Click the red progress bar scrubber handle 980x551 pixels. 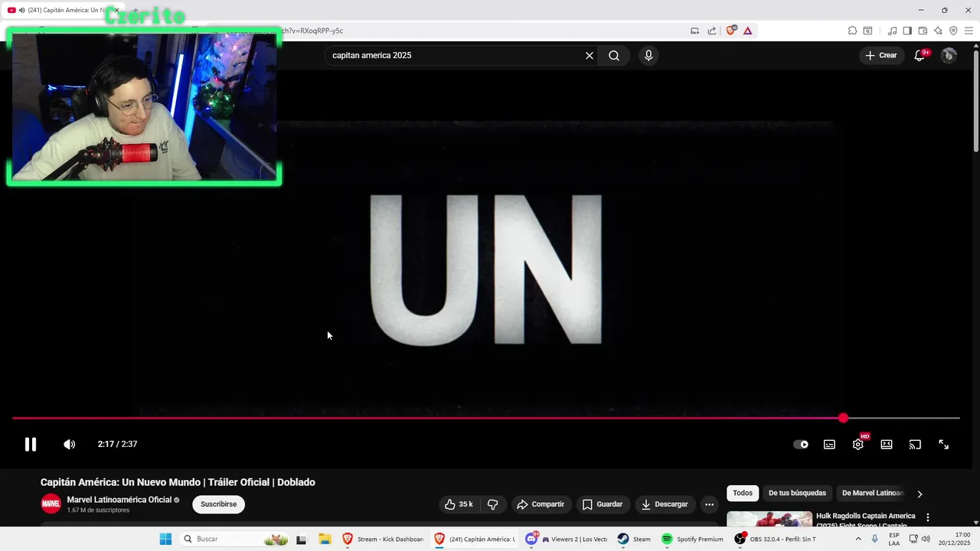(x=843, y=418)
